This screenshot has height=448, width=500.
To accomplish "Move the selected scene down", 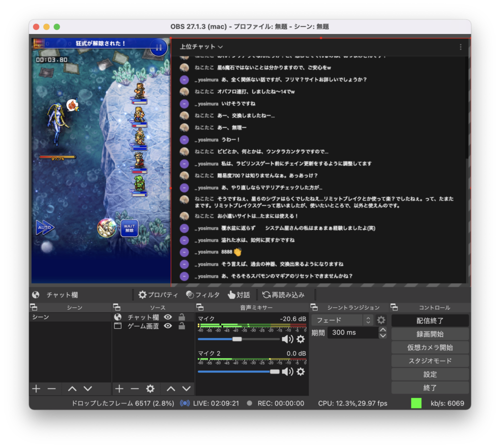I will click(x=88, y=389).
